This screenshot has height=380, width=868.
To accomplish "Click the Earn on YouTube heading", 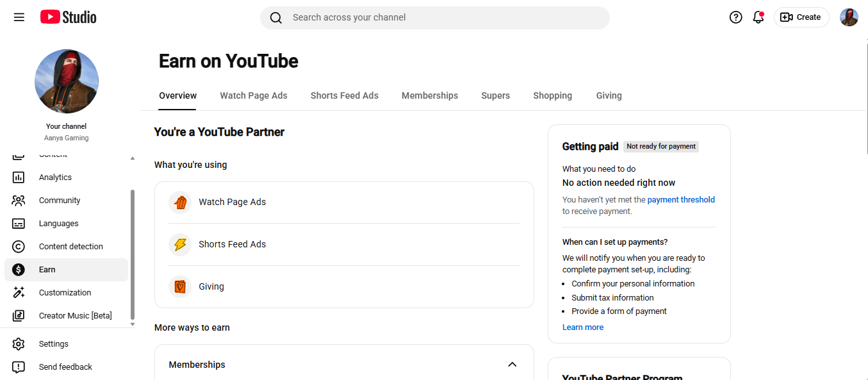I will click(x=229, y=62).
